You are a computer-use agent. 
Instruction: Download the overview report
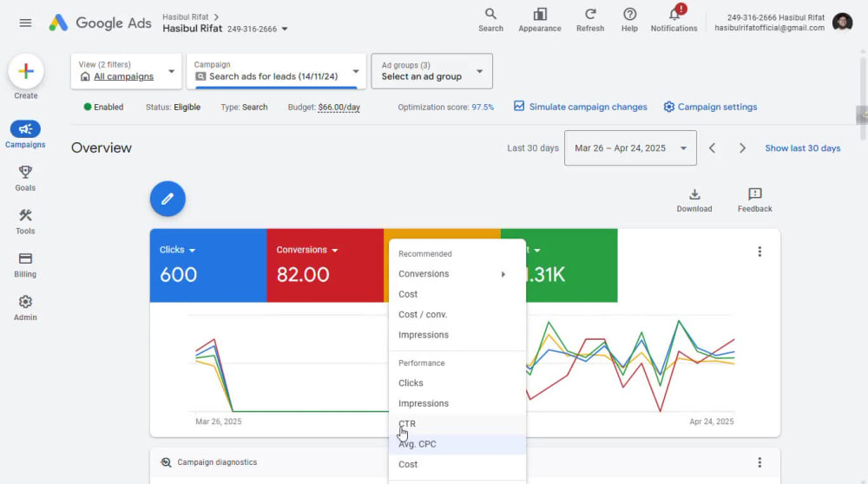pyautogui.click(x=694, y=199)
